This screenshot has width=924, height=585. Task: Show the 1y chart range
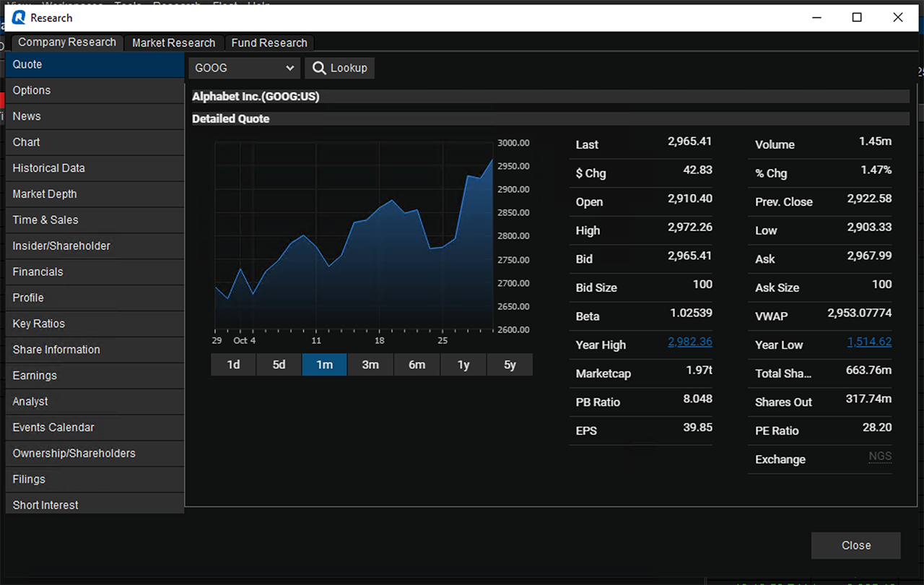click(x=463, y=365)
